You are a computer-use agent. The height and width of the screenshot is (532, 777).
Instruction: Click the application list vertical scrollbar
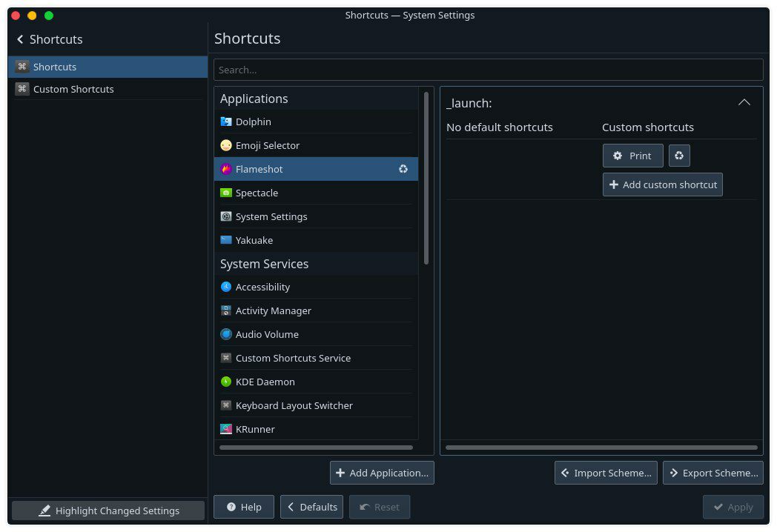point(426,179)
